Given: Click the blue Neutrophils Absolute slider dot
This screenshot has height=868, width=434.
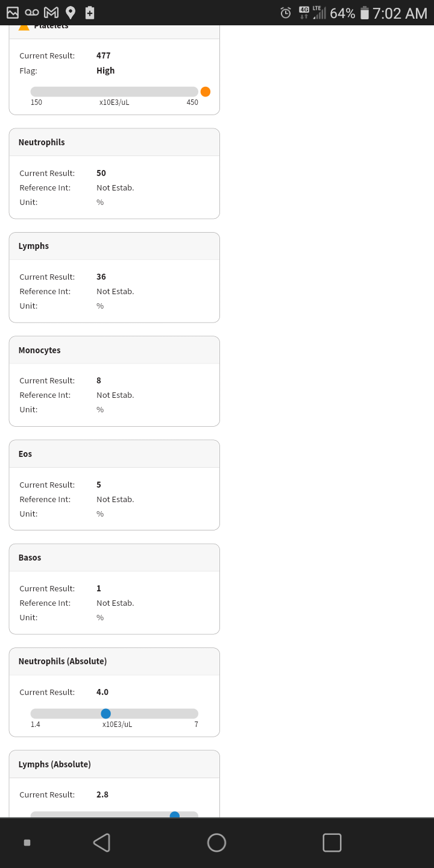Looking at the screenshot, I should (x=105, y=714).
